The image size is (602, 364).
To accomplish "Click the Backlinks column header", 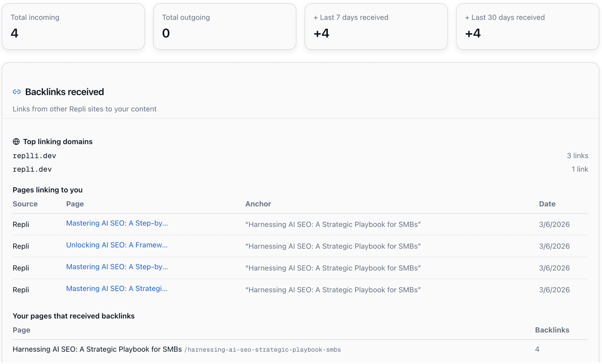I will click(x=552, y=330).
